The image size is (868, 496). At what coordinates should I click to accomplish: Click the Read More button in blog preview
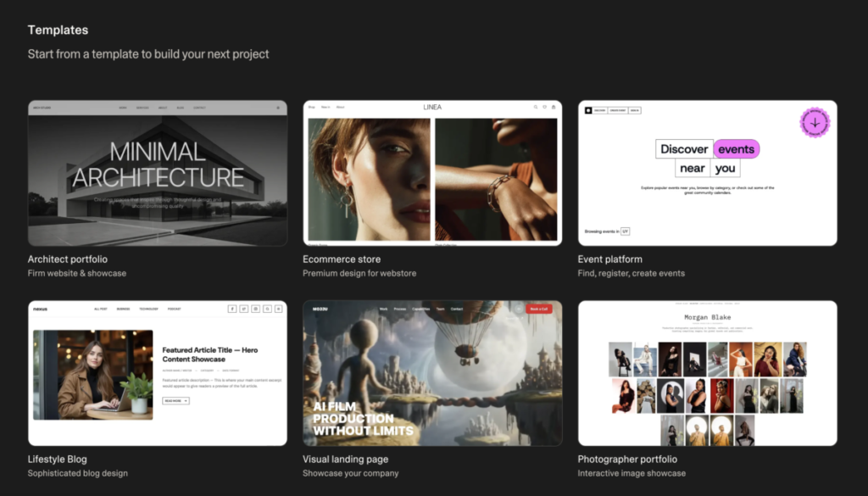[x=175, y=401]
